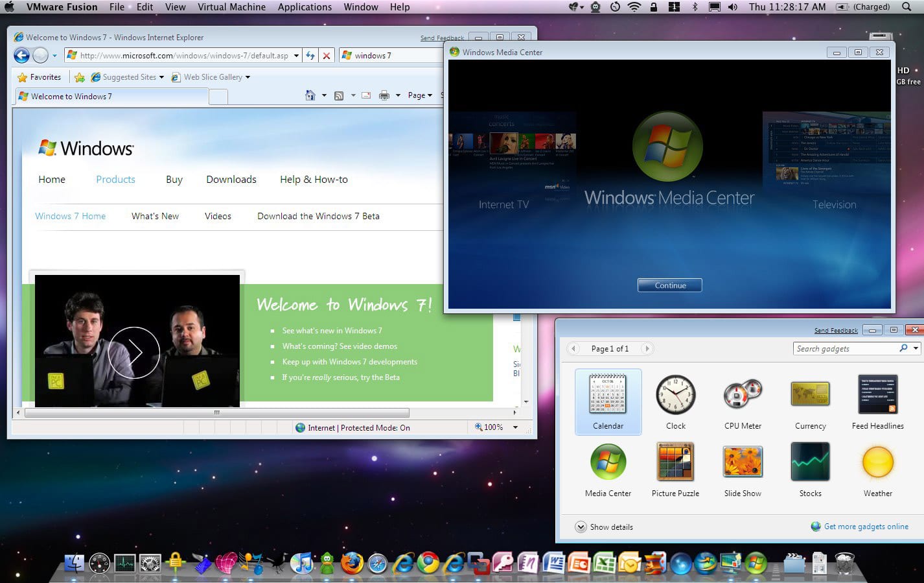The height and width of the screenshot is (583, 924).
Task: Open Finder from the Dock
Action: pyautogui.click(x=75, y=562)
